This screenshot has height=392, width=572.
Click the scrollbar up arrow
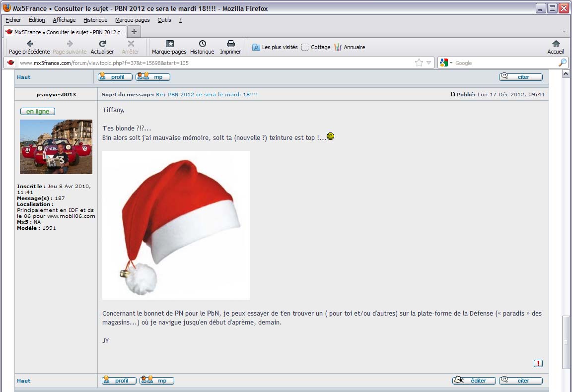566,73
